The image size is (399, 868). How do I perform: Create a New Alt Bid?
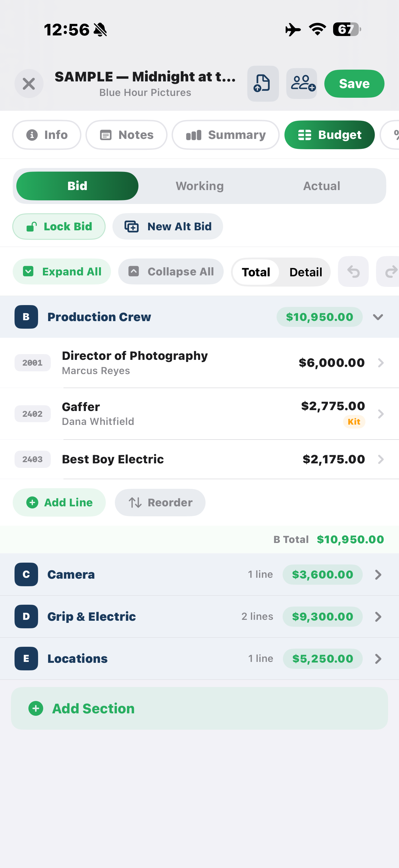[x=167, y=226]
